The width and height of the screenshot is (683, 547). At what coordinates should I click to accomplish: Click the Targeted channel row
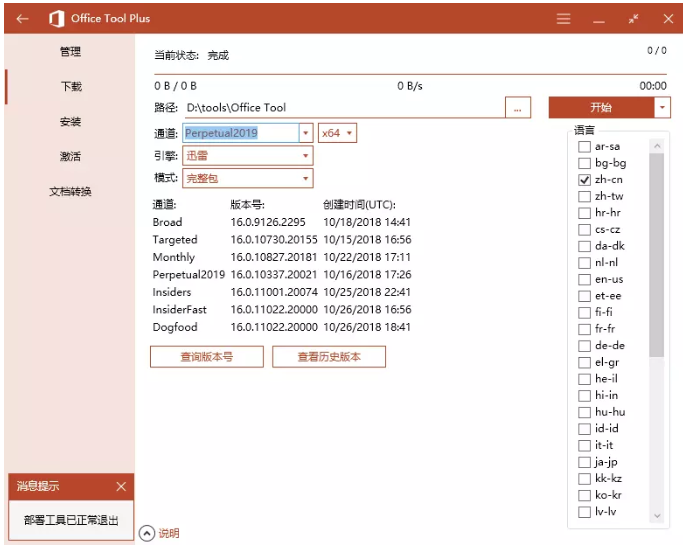[282, 240]
